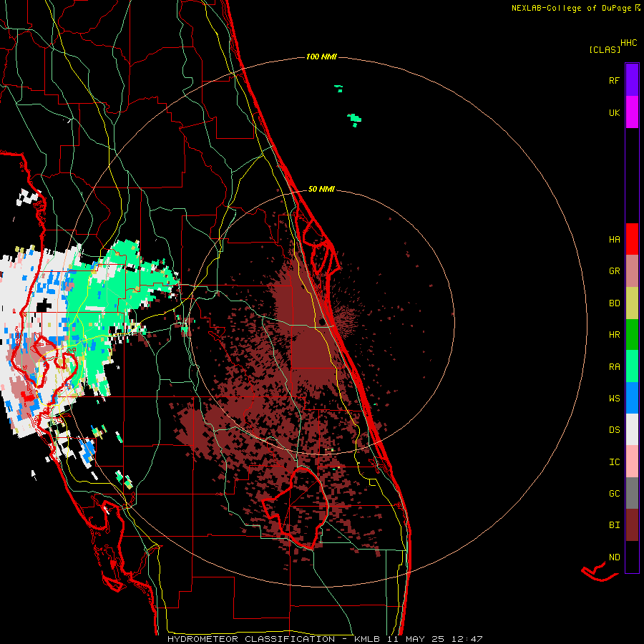Click the DS legend label
The width and height of the screenshot is (644, 644).
tap(614, 429)
